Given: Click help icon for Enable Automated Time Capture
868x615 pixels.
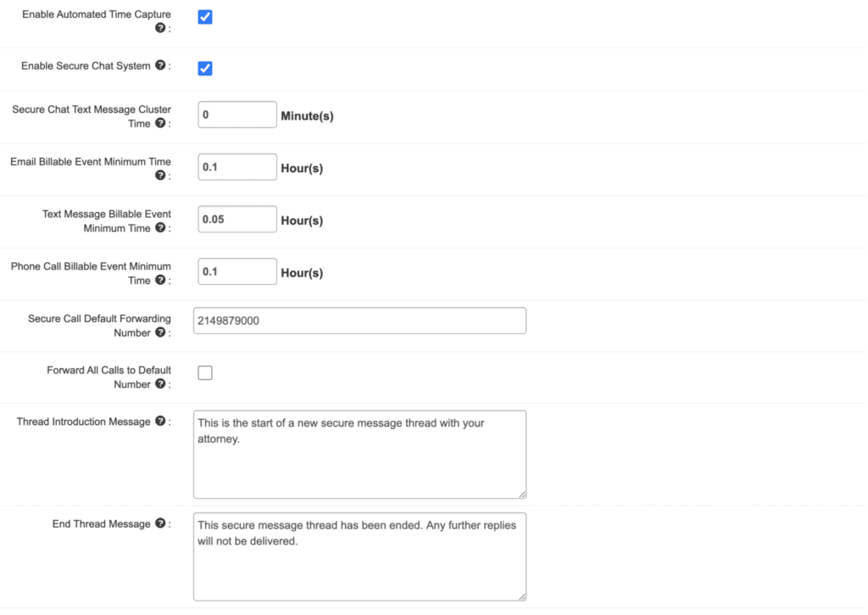Looking at the screenshot, I should [x=160, y=28].
